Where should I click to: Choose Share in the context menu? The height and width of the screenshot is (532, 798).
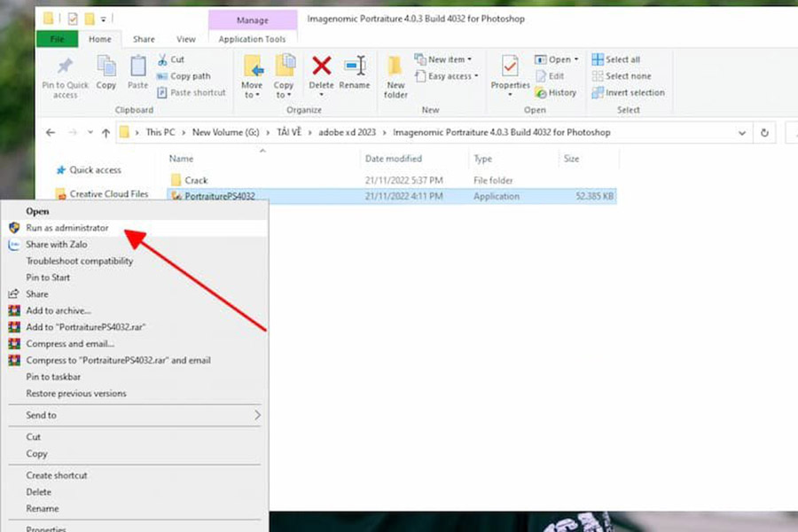pyautogui.click(x=135, y=294)
